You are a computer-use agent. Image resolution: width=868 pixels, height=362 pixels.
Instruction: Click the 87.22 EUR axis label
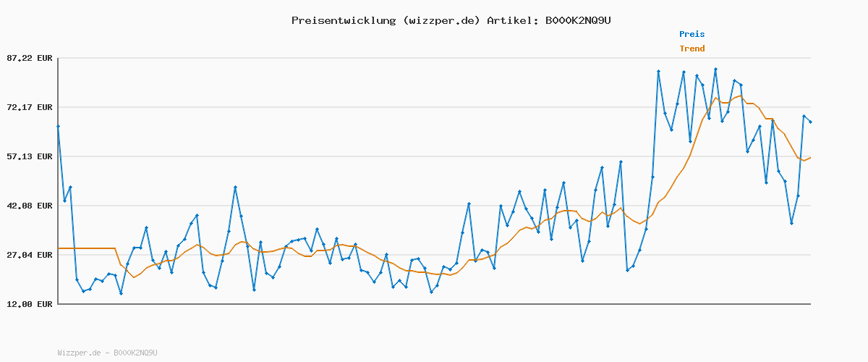pos(30,58)
